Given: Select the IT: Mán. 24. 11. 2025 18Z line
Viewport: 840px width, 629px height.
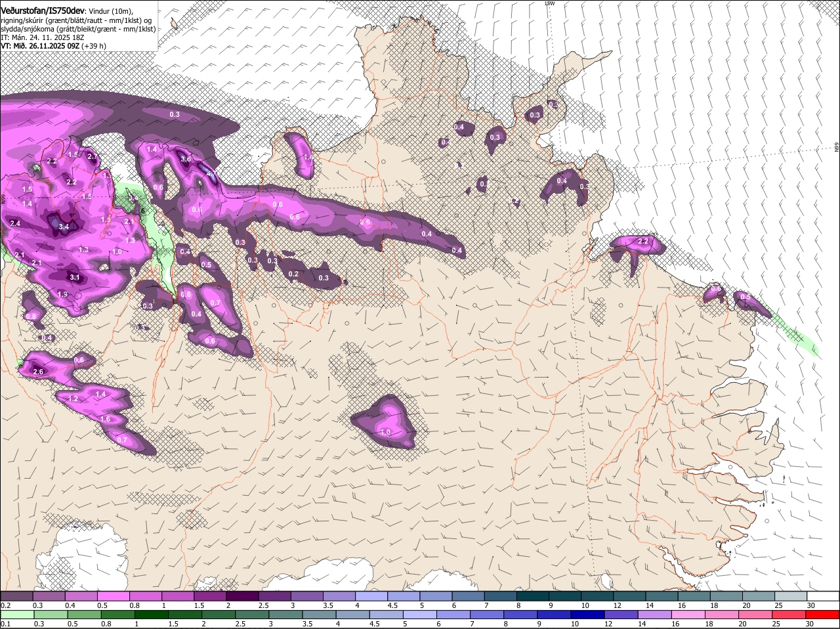Looking at the screenshot, I should tap(42, 37).
